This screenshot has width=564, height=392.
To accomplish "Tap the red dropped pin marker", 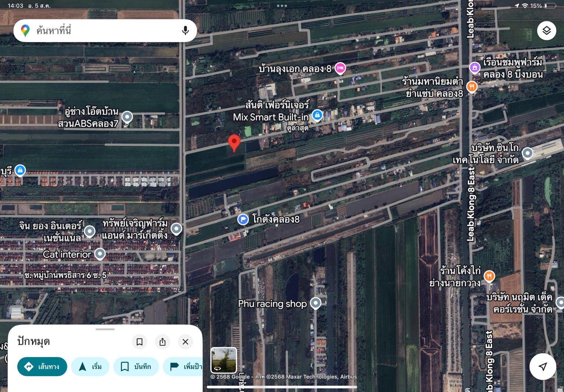I will click(x=234, y=142).
